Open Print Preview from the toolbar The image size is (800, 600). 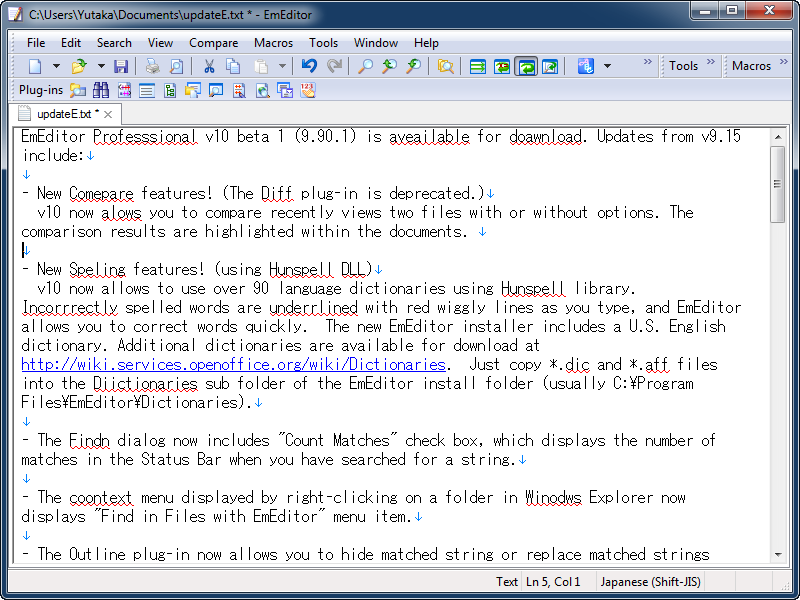click(176, 66)
